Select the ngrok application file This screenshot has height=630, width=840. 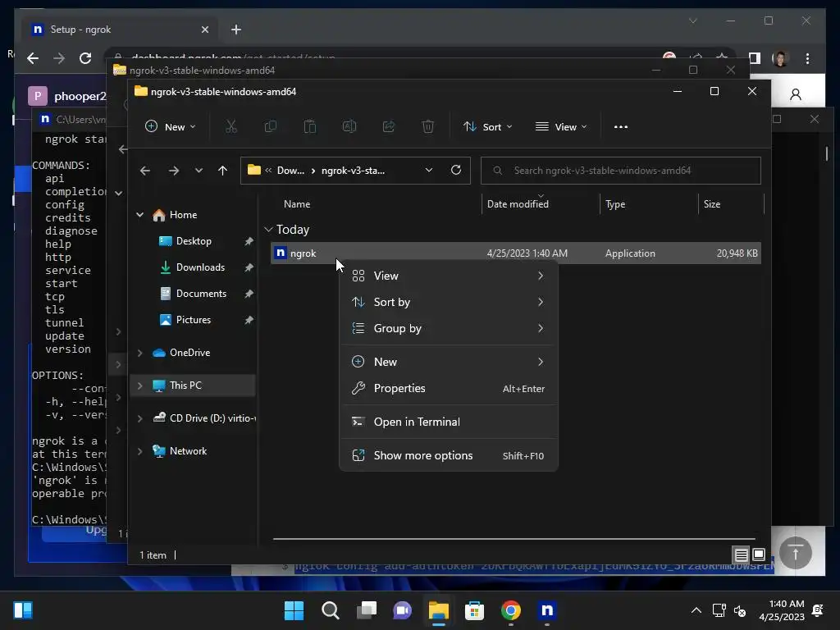516,253
